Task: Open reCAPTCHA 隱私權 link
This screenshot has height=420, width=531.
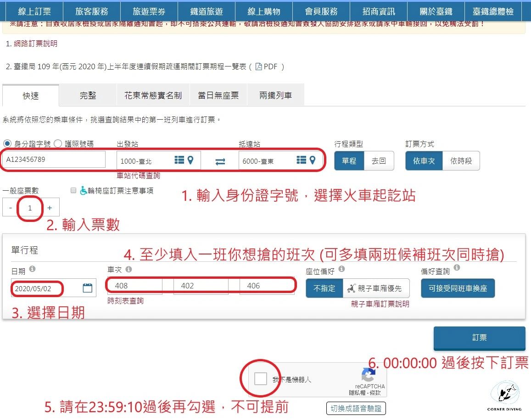Action: click(x=357, y=393)
